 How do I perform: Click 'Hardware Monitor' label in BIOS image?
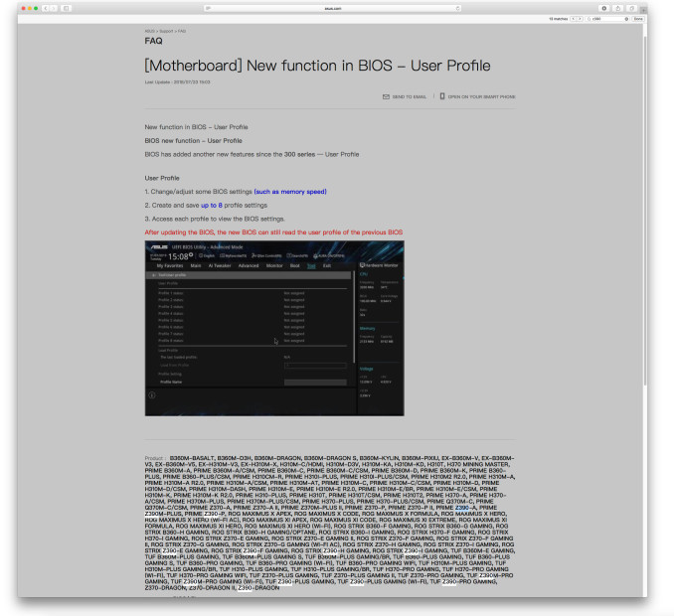[382, 265]
